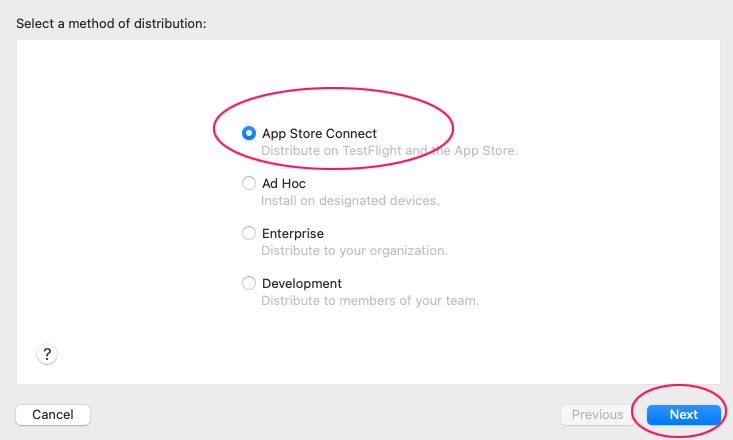Click the "App Store Connect" label text
The height and width of the screenshot is (440, 733).
[319, 134]
